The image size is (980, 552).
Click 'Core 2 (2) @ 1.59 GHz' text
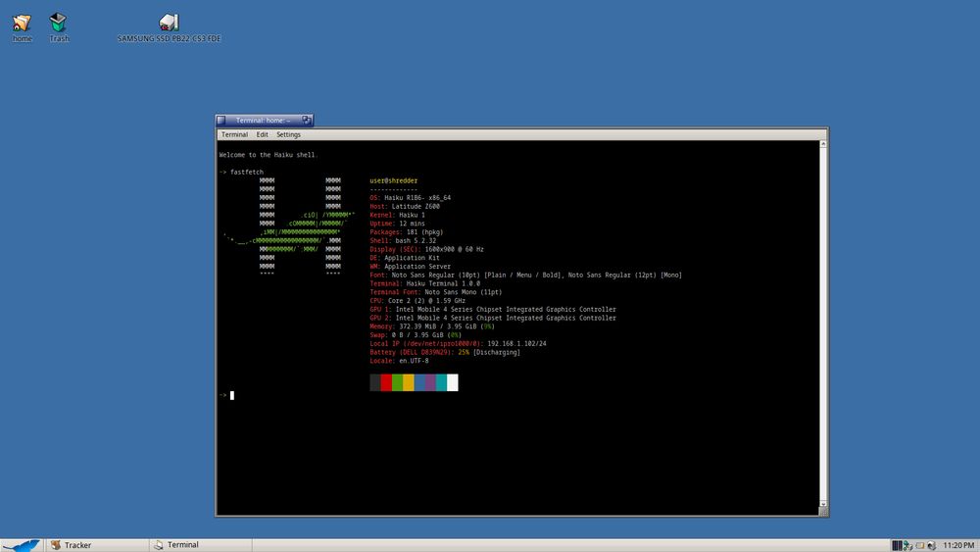click(426, 301)
